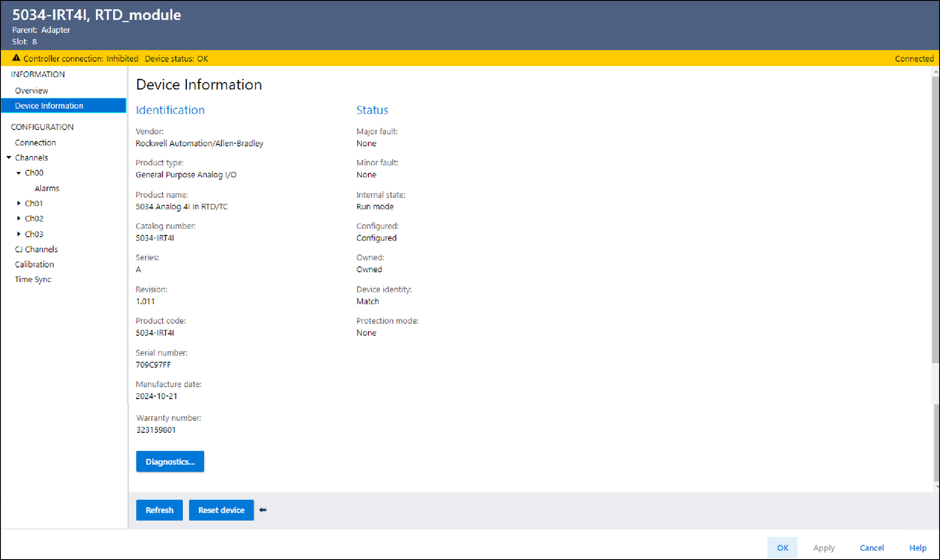Collapse the Channels tree node
The height and width of the screenshot is (560, 940).
point(9,158)
